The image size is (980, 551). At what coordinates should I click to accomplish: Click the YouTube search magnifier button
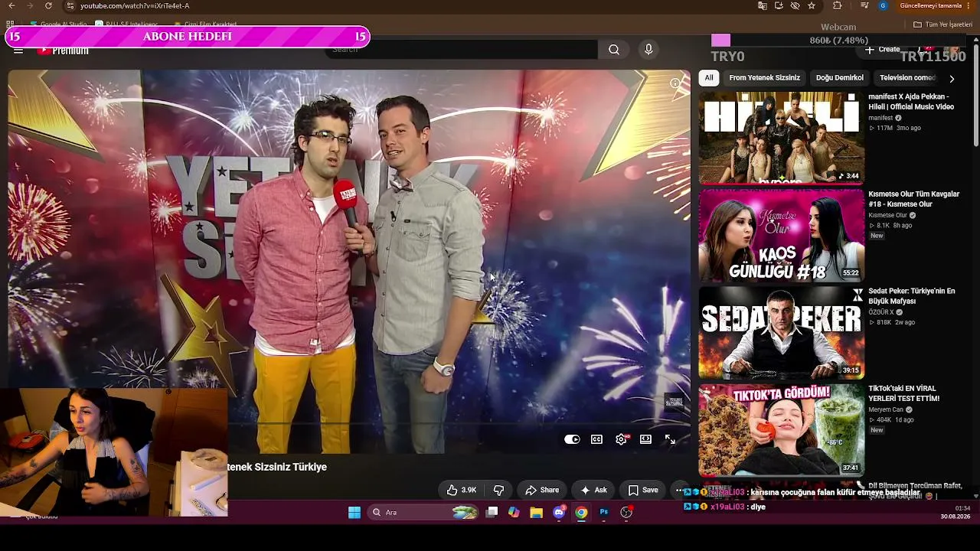coord(614,50)
